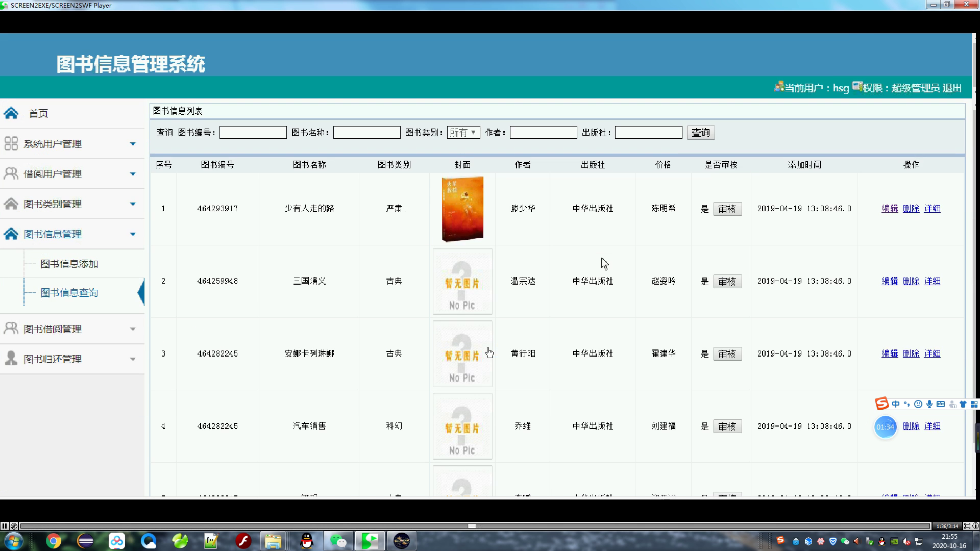Viewport: 980px width, 551px height.
Task: Click 审核 button for 三国演义
Action: pos(727,282)
